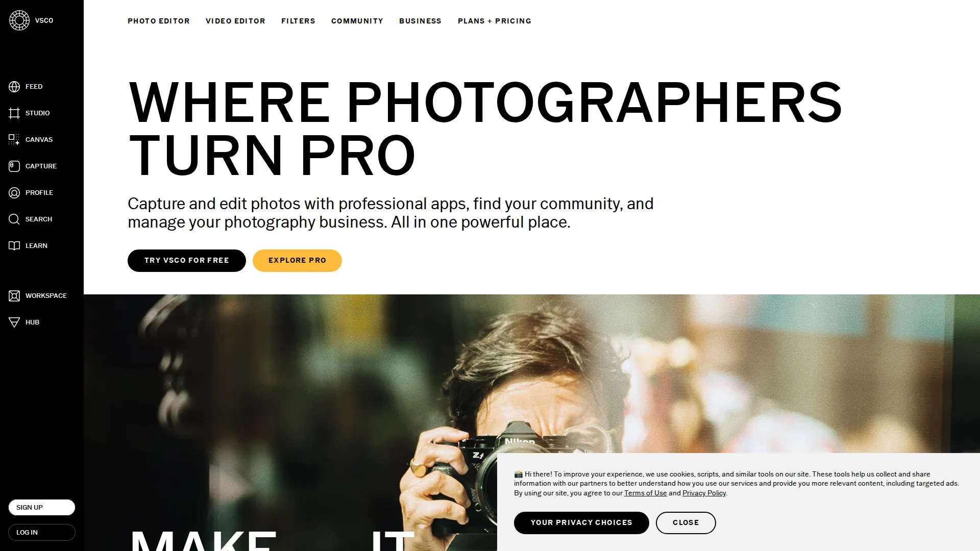This screenshot has width=980, height=551.
Task: Open the Hub triangle icon
Action: (14, 322)
